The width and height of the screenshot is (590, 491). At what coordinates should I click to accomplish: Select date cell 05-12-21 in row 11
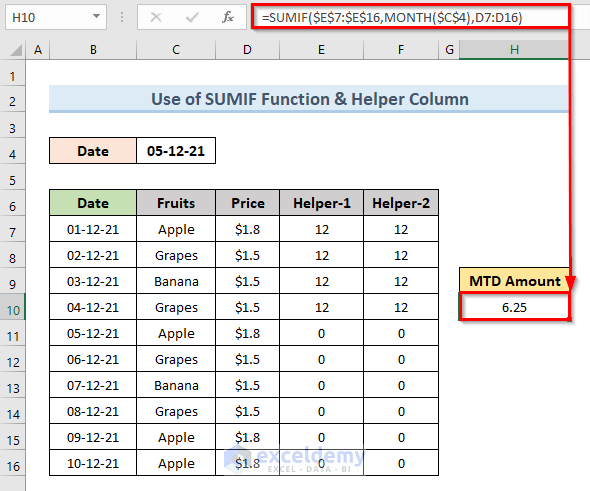coord(93,333)
